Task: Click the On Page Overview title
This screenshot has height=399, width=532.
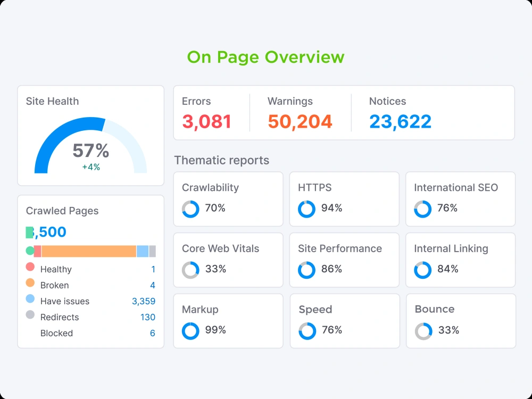Action: click(x=265, y=57)
